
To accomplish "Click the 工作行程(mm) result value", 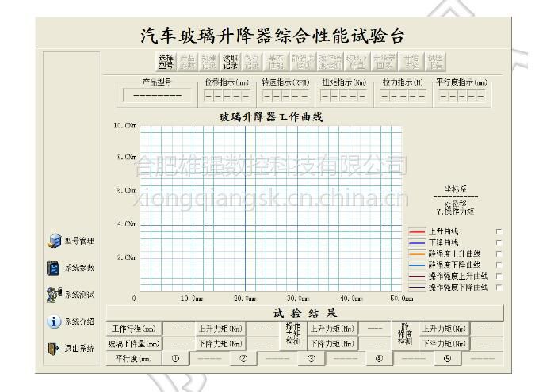I will [179, 329].
